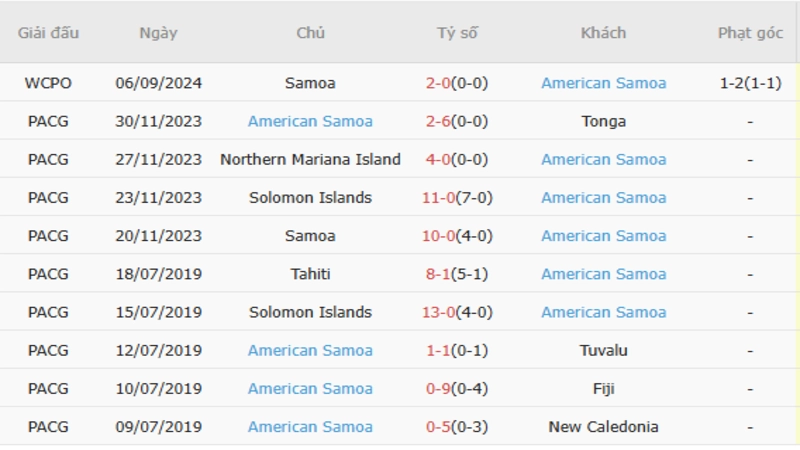Select Tahiti team name
This screenshot has width=800, height=450.
tap(310, 274)
